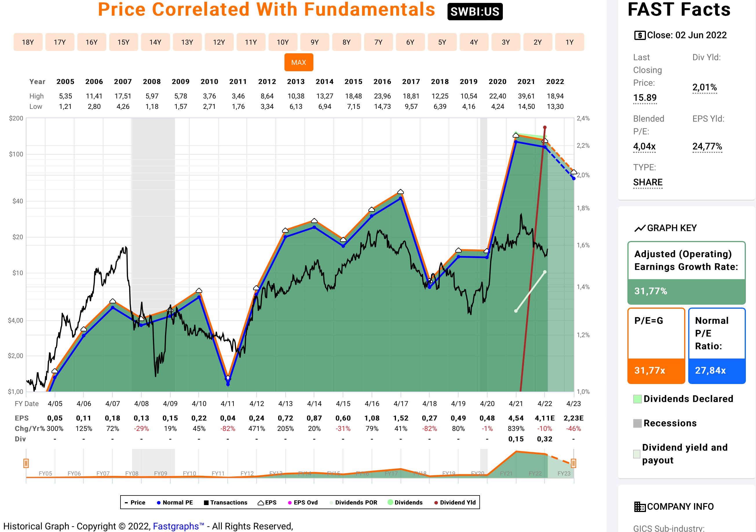Click the COMPANY INFO building icon
Image resolution: width=756 pixels, height=532 pixels.
coord(640,507)
